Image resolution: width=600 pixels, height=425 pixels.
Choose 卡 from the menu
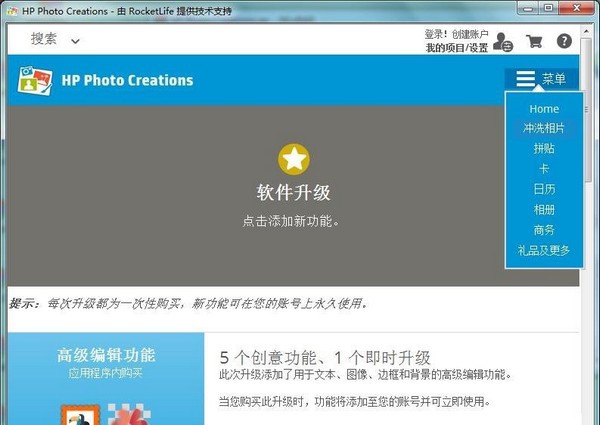pyautogui.click(x=544, y=169)
